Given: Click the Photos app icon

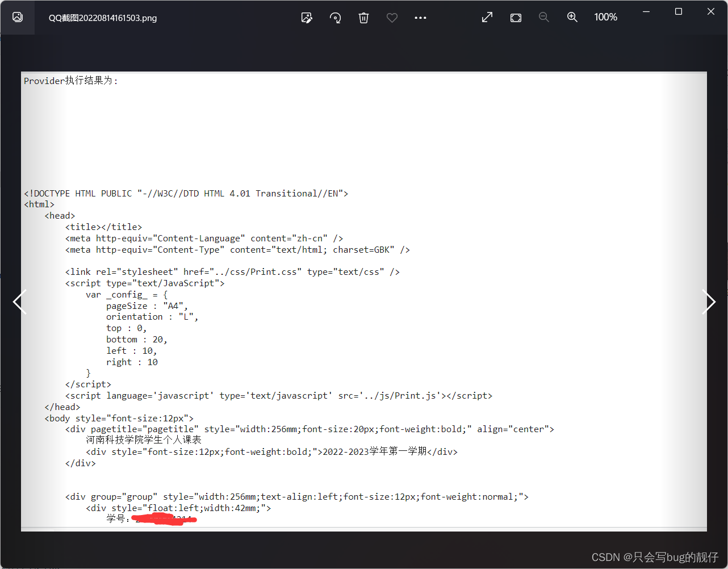Looking at the screenshot, I should (x=18, y=17).
